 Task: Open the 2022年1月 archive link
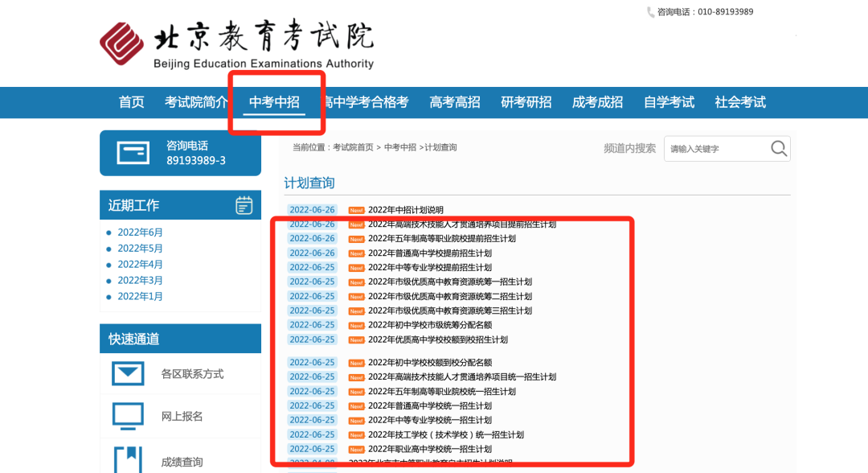click(140, 297)
